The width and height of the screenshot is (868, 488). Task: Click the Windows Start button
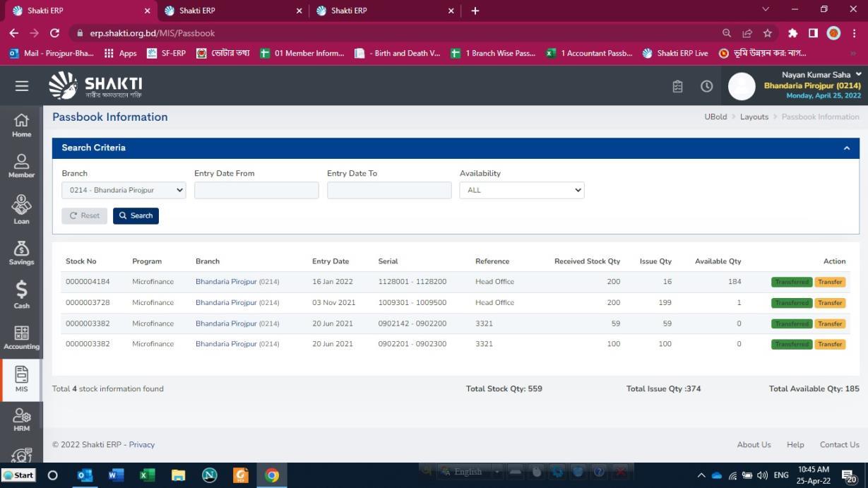19,475
